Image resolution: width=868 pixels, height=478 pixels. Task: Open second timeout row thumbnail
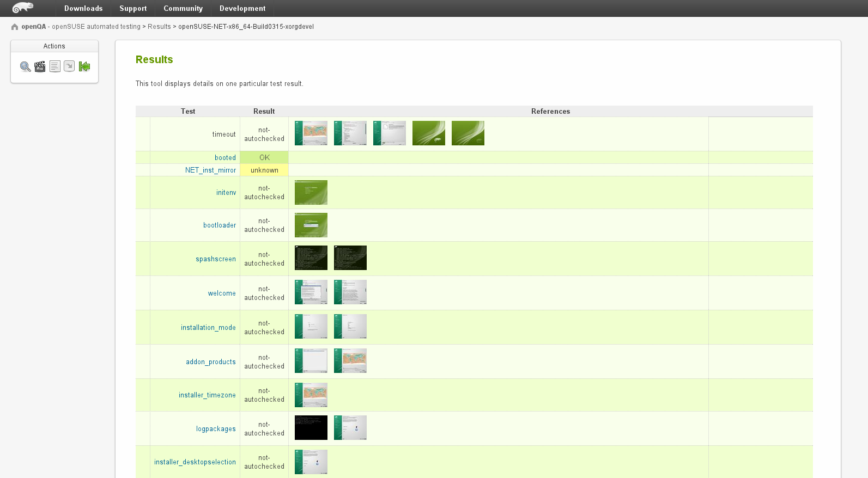(x=350, y=133)
